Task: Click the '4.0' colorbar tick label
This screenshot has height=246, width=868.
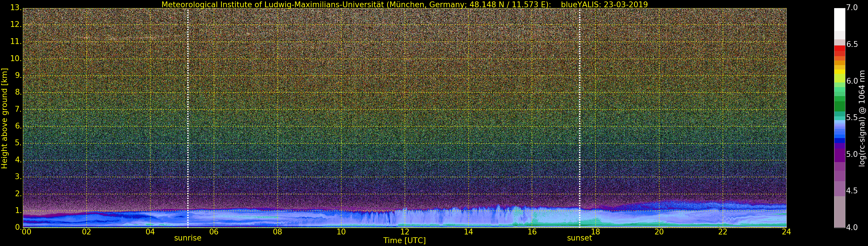Action: [852, 227]
